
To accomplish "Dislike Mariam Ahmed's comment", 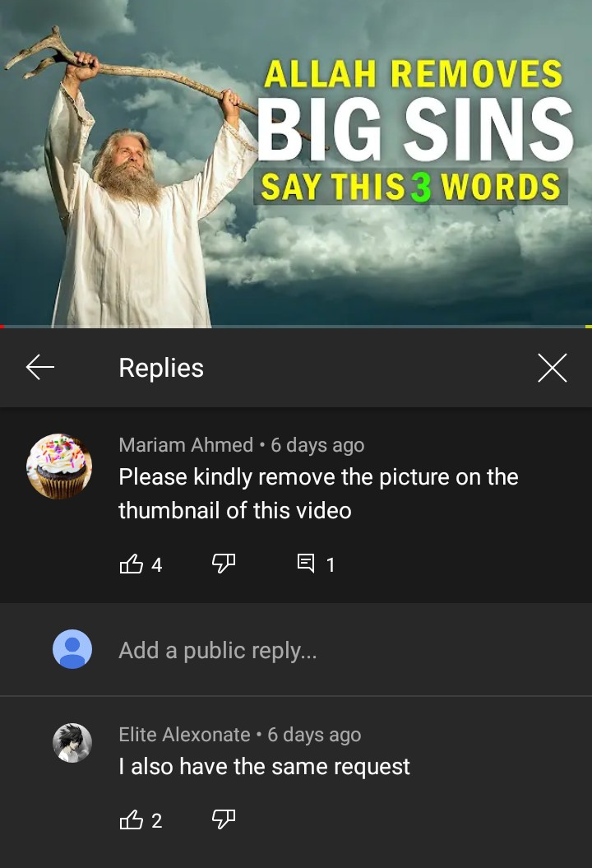I will coord(224,564).
